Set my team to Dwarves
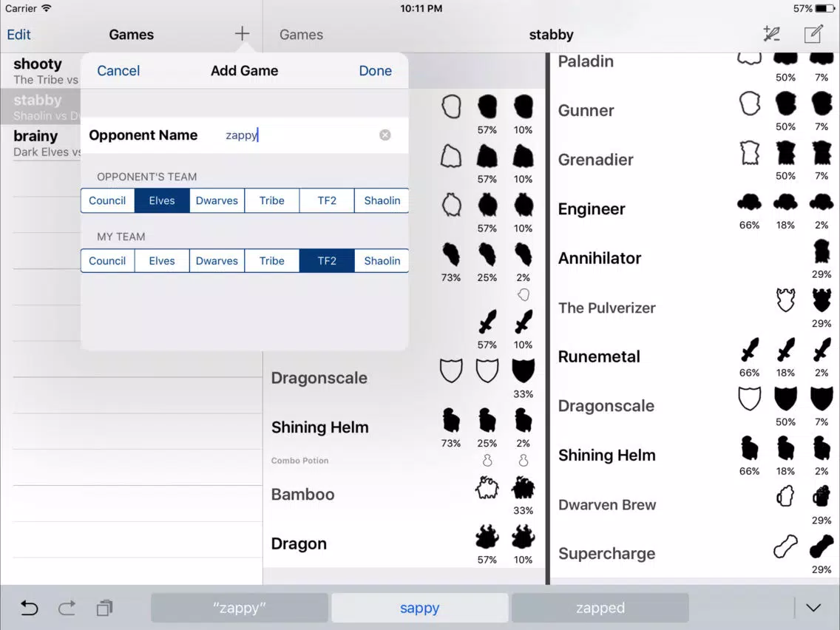Viewport: 840px width, 630px height. point(217,260)
